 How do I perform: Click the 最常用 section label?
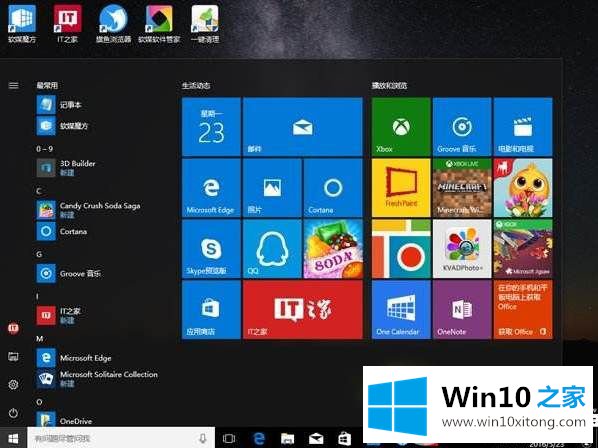click(x=47, y=85)
